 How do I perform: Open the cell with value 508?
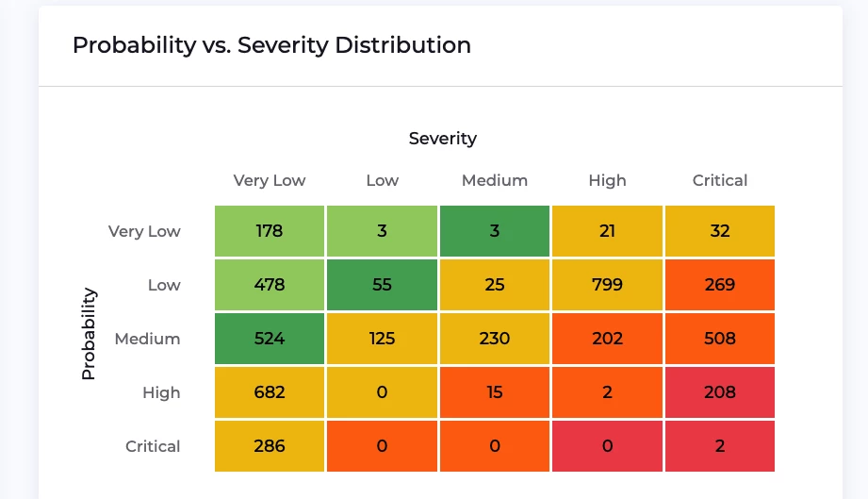[x=720, y=339]
